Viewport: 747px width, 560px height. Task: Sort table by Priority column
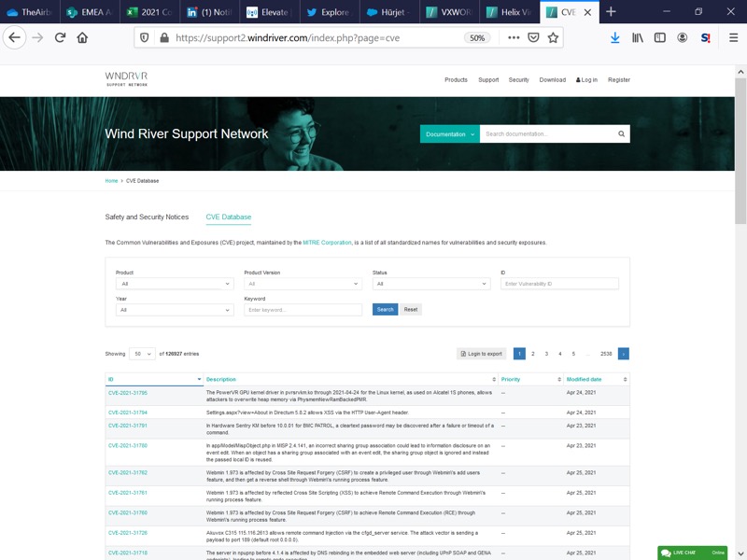tap(530, 380)
